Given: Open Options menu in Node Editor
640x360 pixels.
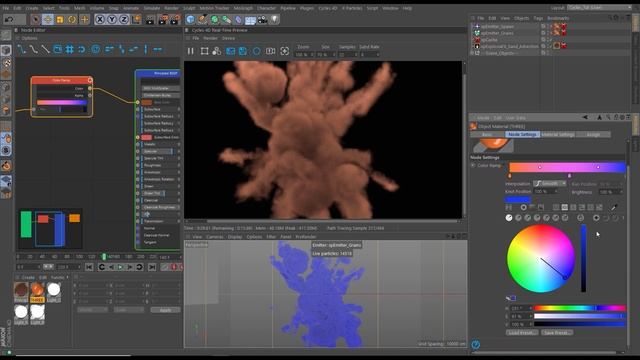Looking at the screenshot, I should click(x=29, y=38).
